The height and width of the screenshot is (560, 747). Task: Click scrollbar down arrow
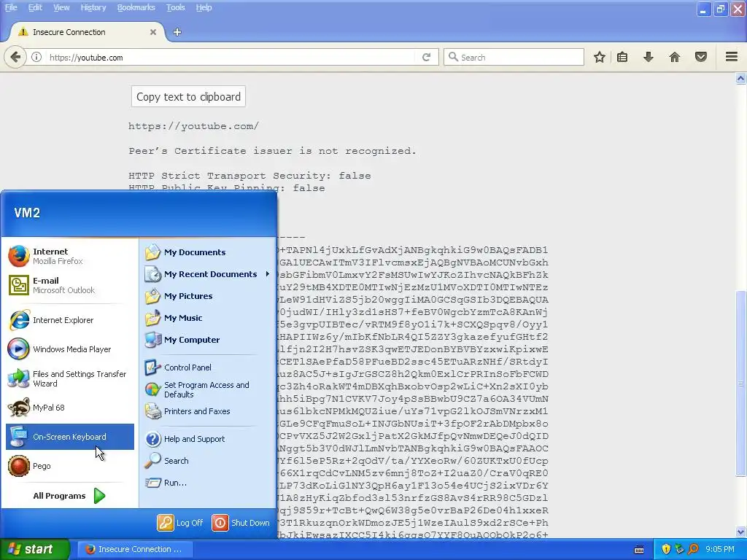tap(741, 532)
